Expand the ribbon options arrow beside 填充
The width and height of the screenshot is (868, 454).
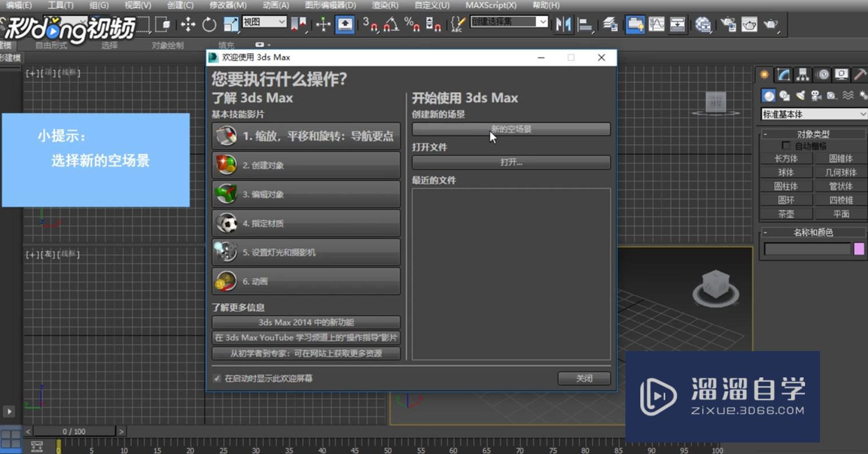pyautogui.click(x=262, y=45)
